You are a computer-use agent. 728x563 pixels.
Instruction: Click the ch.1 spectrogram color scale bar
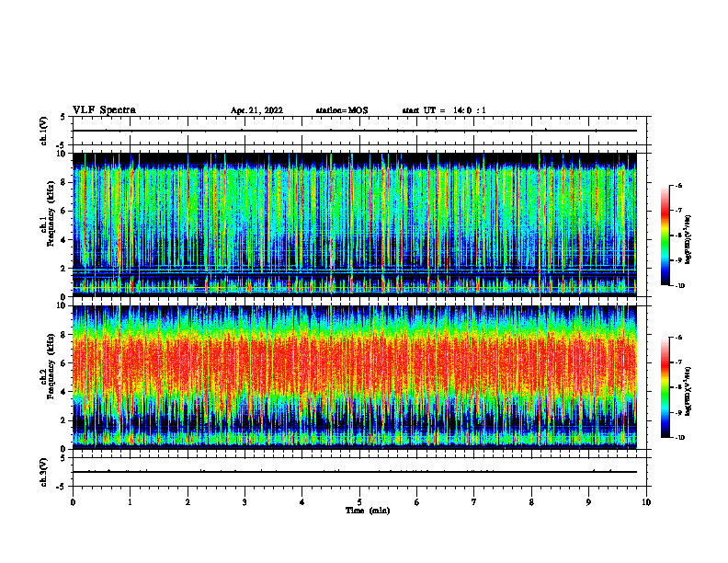click(665, 236)
